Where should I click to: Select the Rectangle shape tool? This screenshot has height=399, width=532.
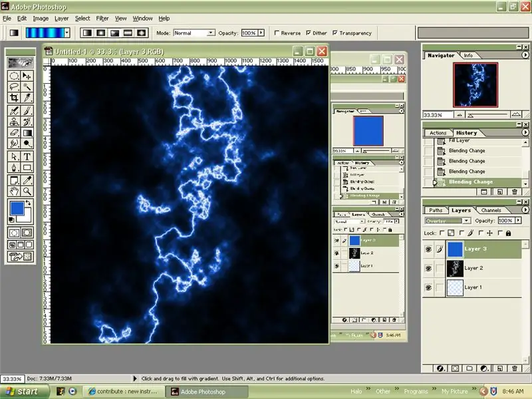27,168
